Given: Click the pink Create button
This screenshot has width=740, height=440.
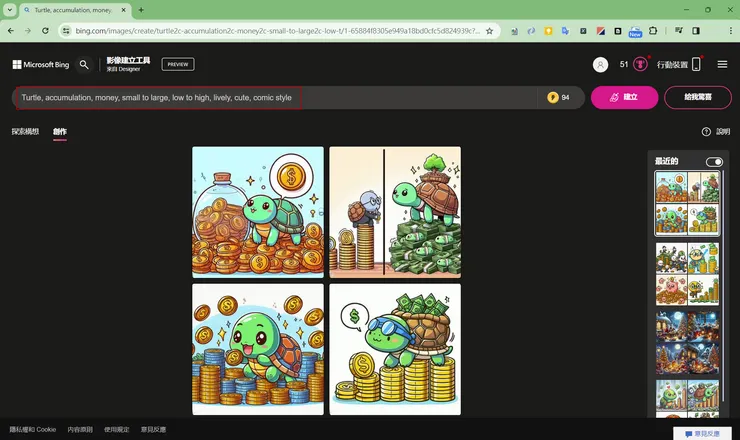Looking at the screenshot, I should [624, 97].
